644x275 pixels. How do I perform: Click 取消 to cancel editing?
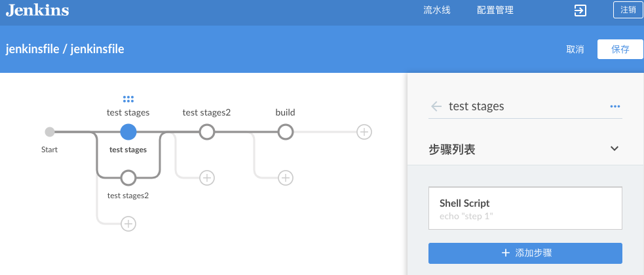coord(575,49)
